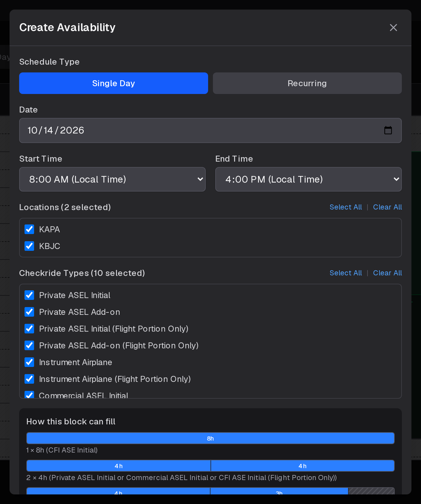Click Select All for Locations
The height and width of the screenshot is (504, 421).
pos(346,207)
